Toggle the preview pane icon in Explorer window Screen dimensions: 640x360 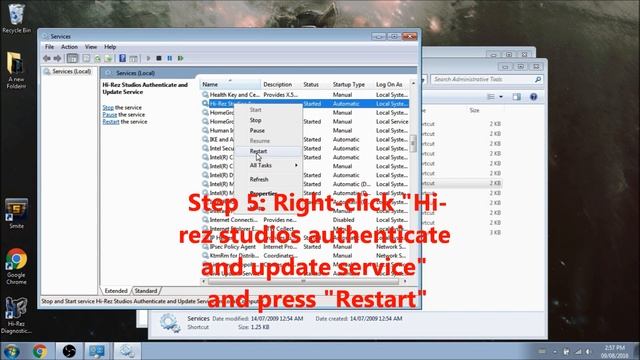click(517, 97)
